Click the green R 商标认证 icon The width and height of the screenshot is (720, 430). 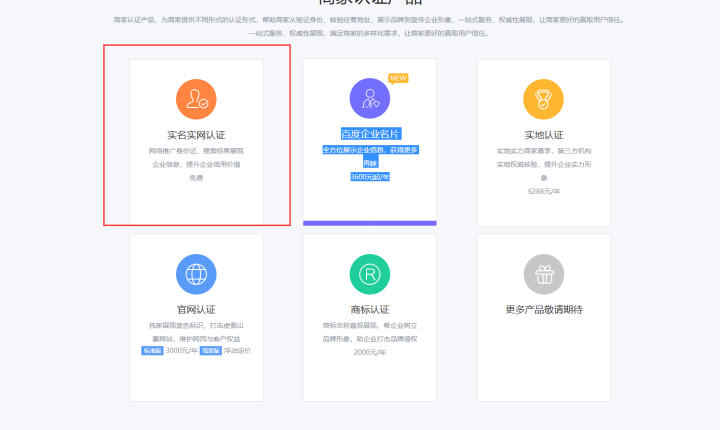click(x=370, y=274)
